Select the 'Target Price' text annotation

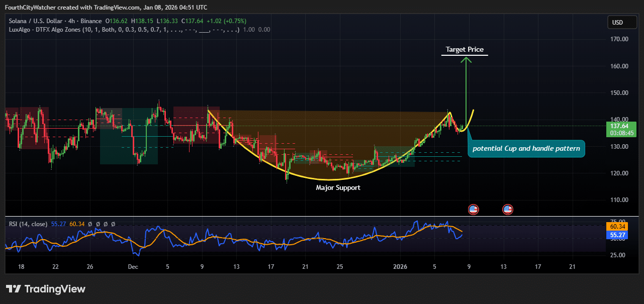click(x=465, y=50)
